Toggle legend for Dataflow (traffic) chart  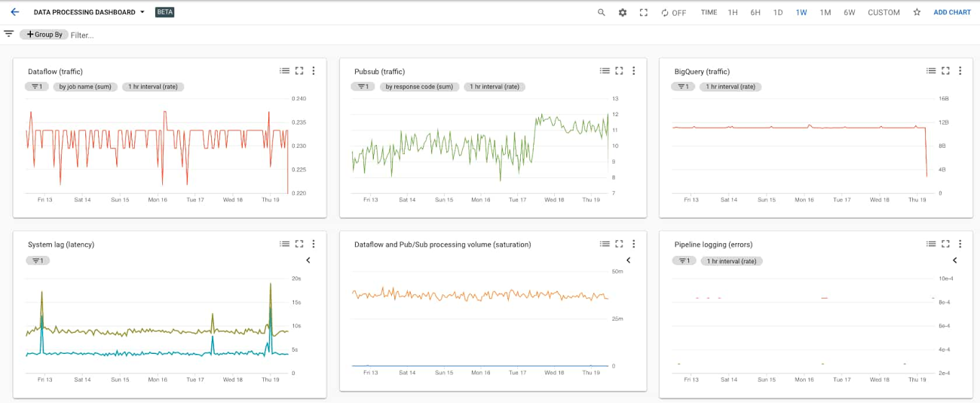tap(284, 71)
